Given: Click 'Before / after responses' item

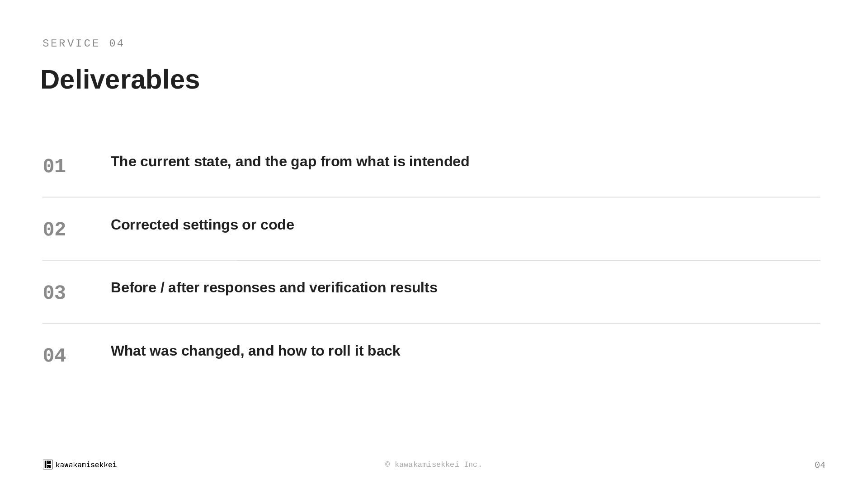Looking at the screenshot, I should coord(274,288).
